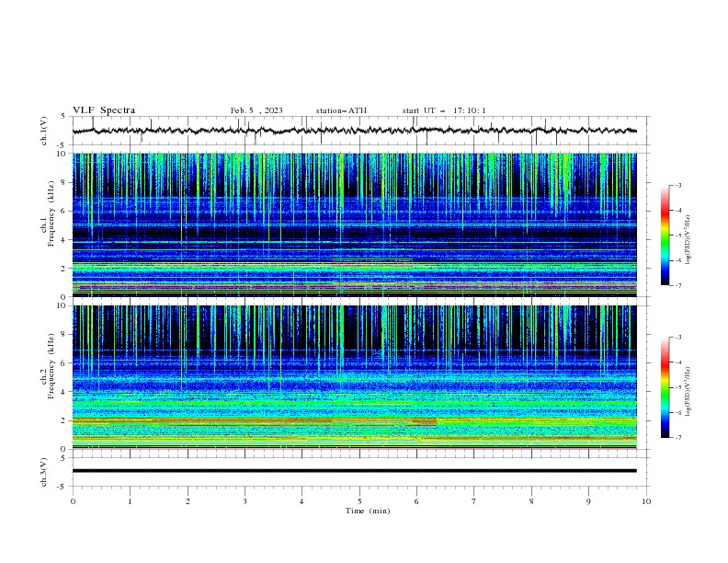Click the ch.1(V) waveform trace
This screenshot has height=563, width=728.
click(354, 131)
